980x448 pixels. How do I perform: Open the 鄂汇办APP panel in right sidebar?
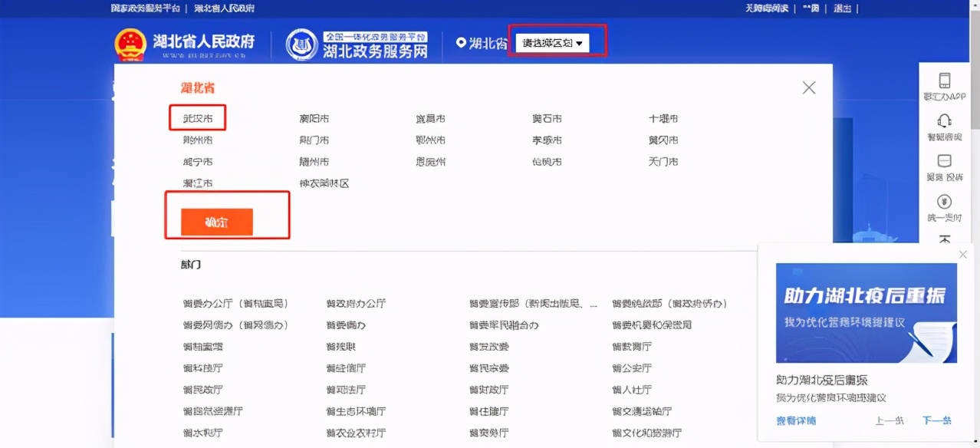(944, 87)
